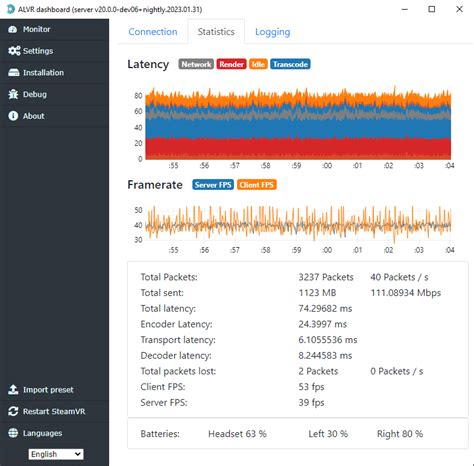Toggle the Render latency legend badge
Image resolution: width=474 pixels, height=466 pixels.
(231, 64)
